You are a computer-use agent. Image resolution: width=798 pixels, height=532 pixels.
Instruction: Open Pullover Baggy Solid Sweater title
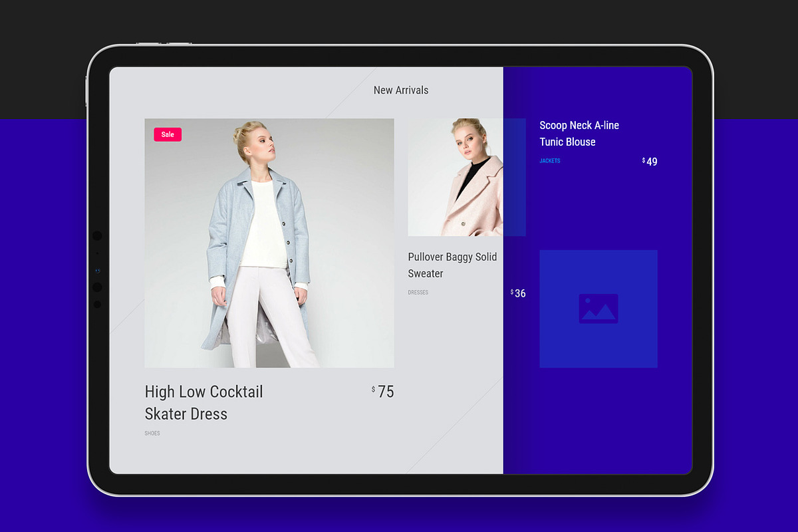[453, 265]
